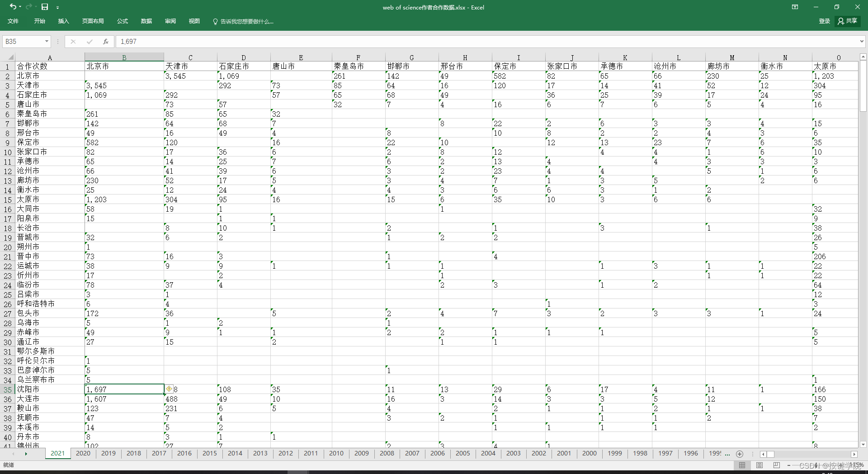Open the 2000 sheet tab
This screenshot has height=474, width=868.
coord(590,453)
